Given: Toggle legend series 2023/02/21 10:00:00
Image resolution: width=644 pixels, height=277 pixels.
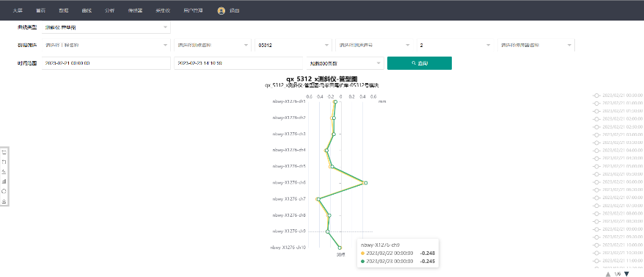Looking at the screenshot, I should click(618, 245).
